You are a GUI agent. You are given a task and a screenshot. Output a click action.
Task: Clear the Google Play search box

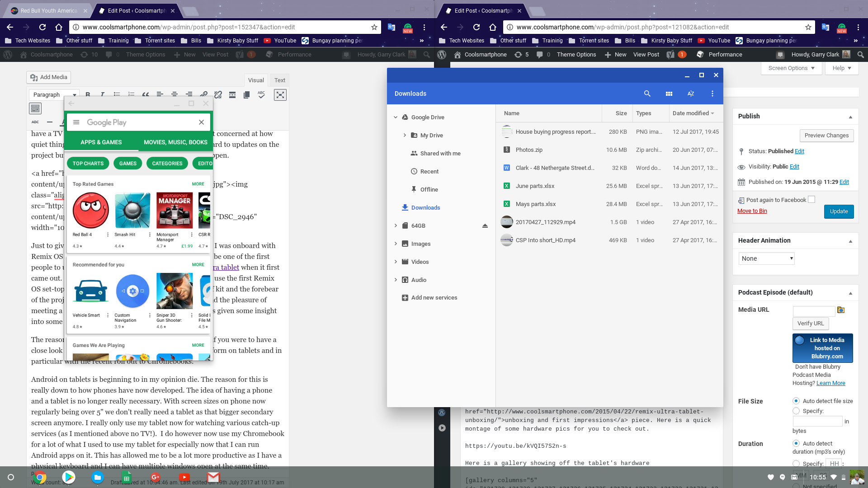[x=202, y=122]
